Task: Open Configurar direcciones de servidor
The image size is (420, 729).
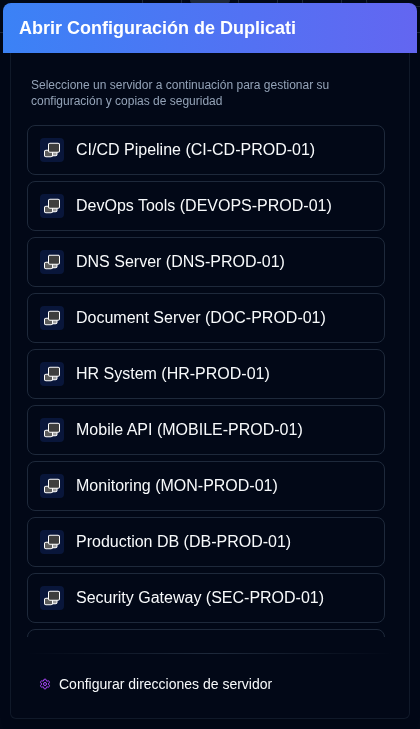Action: (156, 684)
